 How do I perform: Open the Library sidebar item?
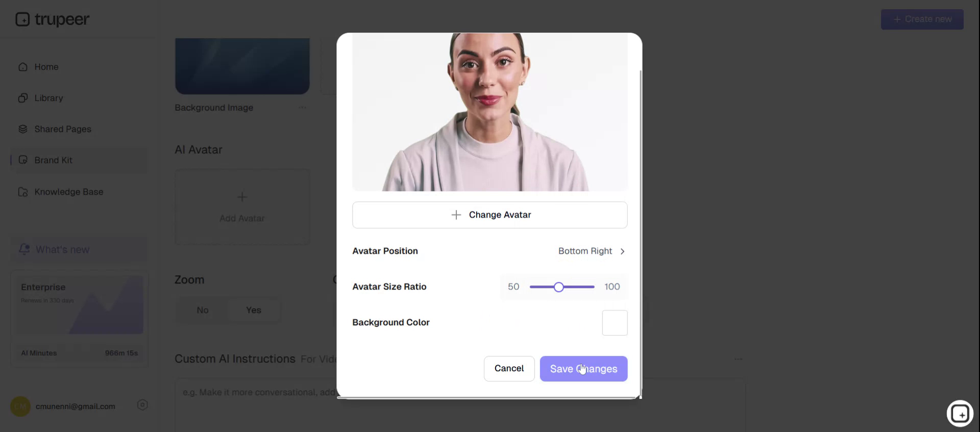pyautogui.click(x=79, y=98)
